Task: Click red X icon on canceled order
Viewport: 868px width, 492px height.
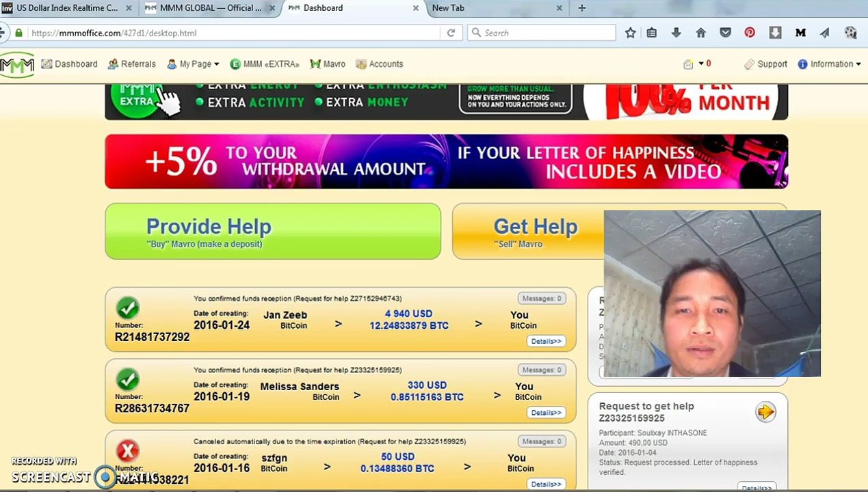Action: point(128,451)
